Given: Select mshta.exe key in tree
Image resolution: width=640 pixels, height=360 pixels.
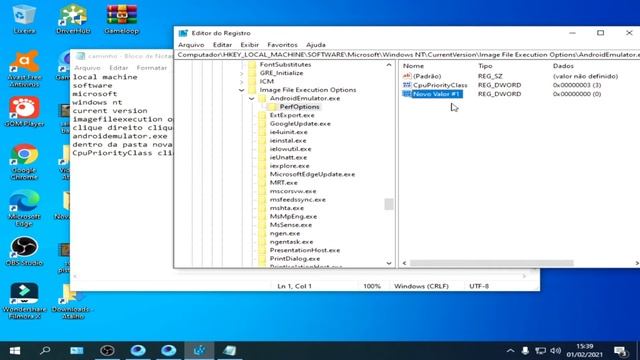Looking at the screenshot, I should point(287,208).
